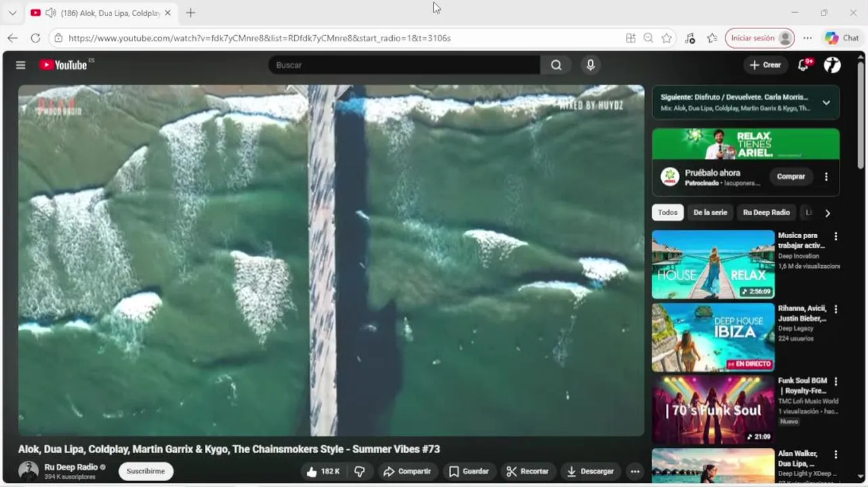Click the Suscribirme button
This screenshot has width=868, height=487.
(x=146, y=471)
